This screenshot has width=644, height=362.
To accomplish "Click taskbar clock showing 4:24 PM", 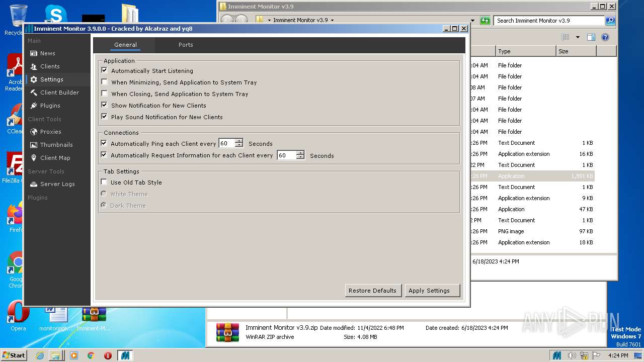I will click(x=618, y=355).
